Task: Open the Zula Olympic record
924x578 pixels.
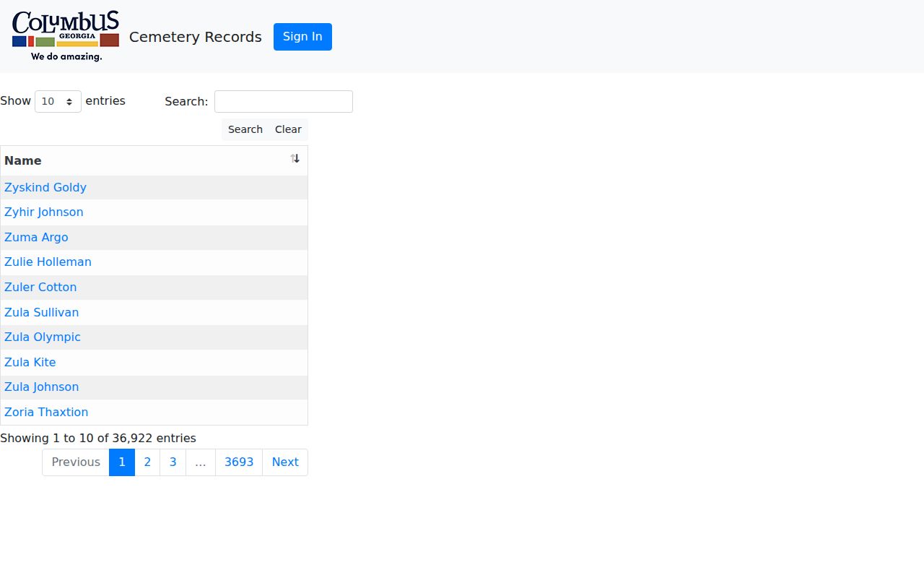Action: click(43, 337)
